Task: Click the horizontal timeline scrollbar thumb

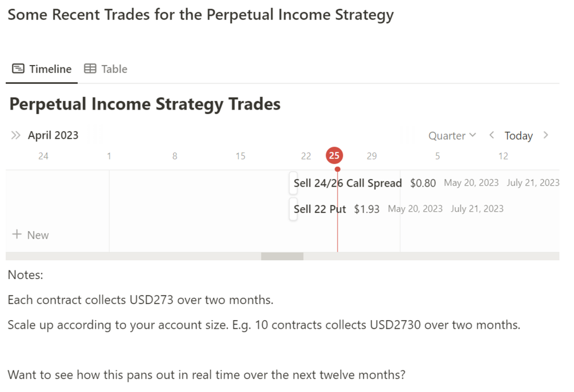Action: pyautogui.click(x=282, y=256)
